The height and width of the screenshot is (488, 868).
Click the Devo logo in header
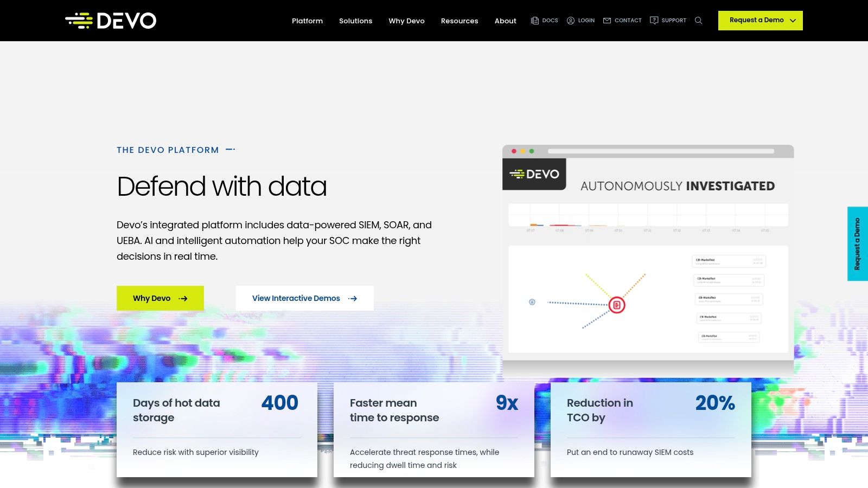(111, 21)
